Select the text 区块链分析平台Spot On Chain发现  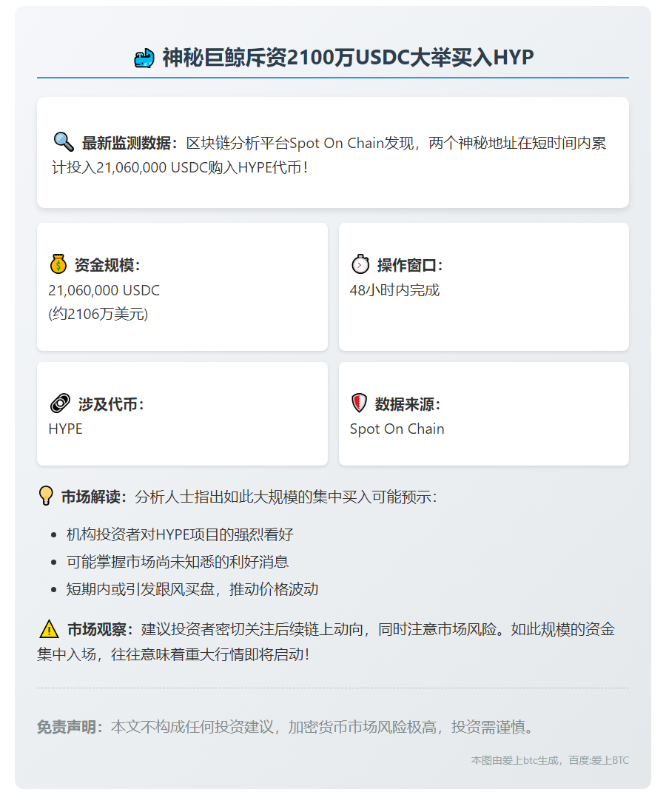(300, 144)
